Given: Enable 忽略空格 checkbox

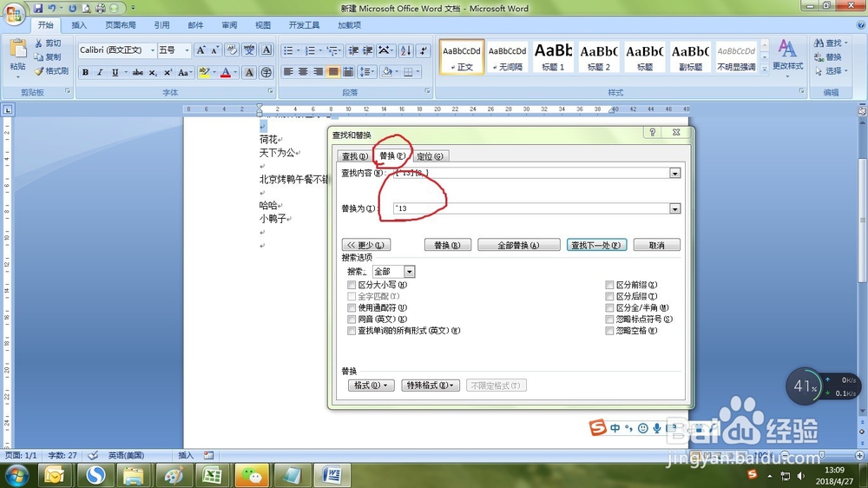Looking at the screenshot, I should [609, 331].
